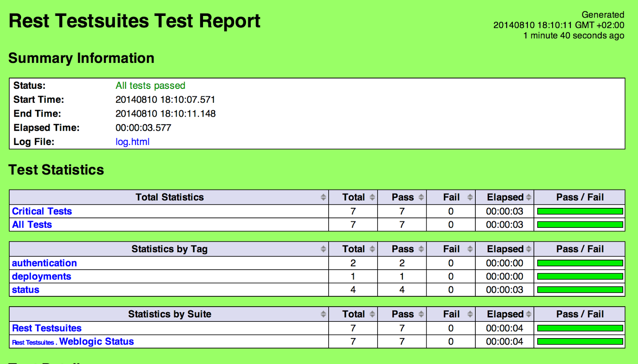Select the deployments tag link
Viewport: 638px width, 364px height.
pos(41,276)
